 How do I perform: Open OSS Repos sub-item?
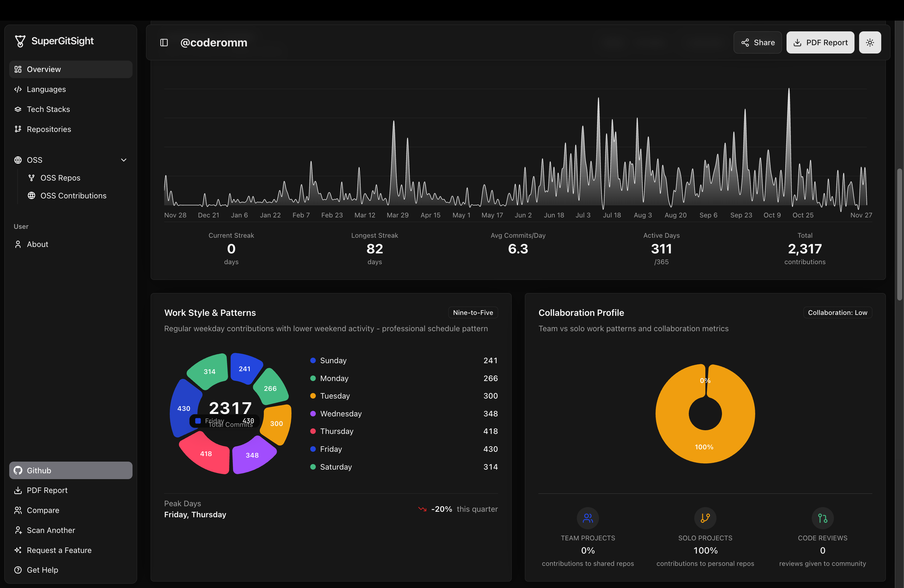tap(60, 178)
